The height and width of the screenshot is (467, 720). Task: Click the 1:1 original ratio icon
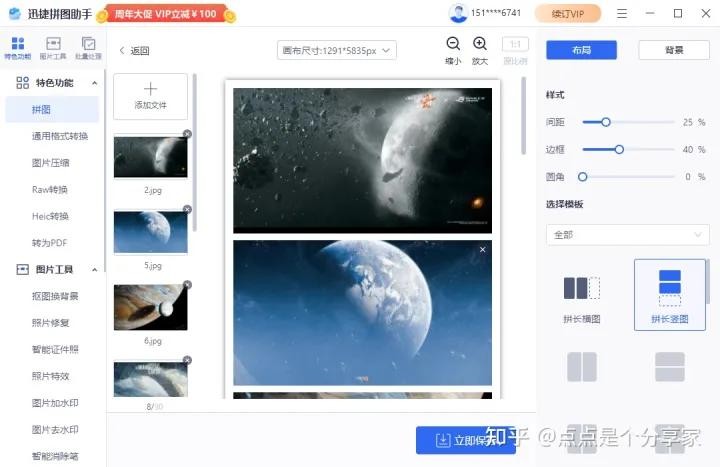(515, 45)
